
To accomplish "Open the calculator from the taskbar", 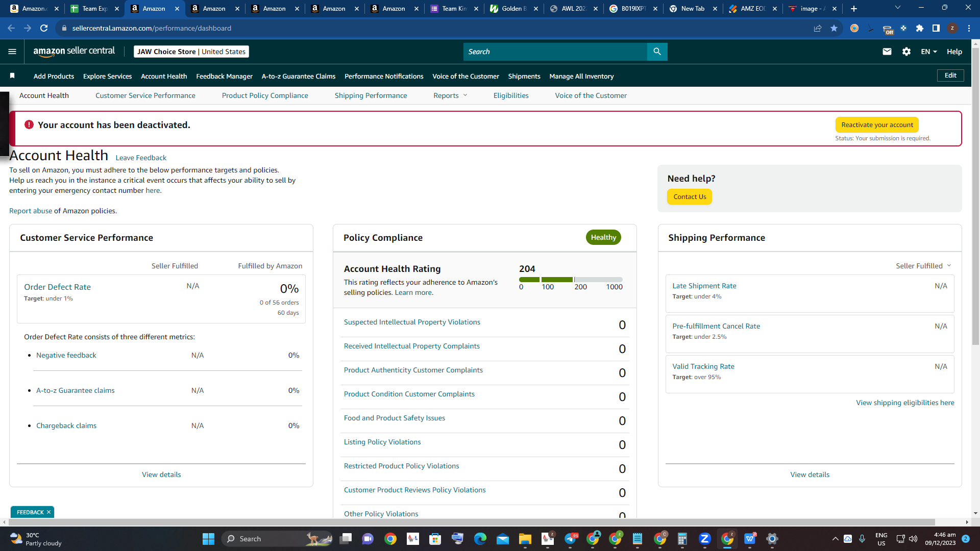I will click(682, 539).
